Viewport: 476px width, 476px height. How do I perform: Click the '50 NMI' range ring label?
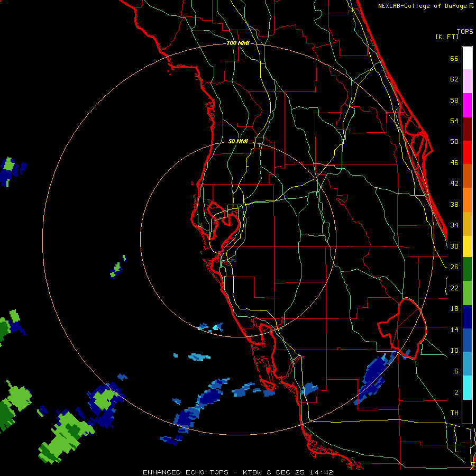point(238,141)
